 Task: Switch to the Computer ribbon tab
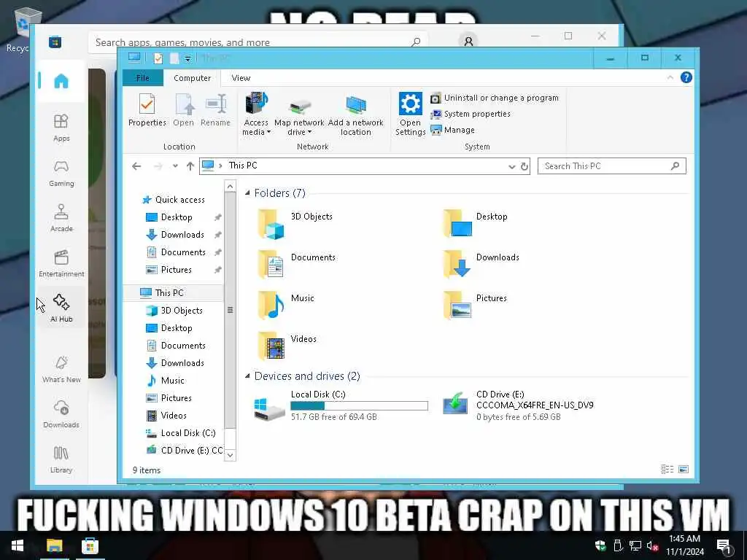tap(192, 78)
